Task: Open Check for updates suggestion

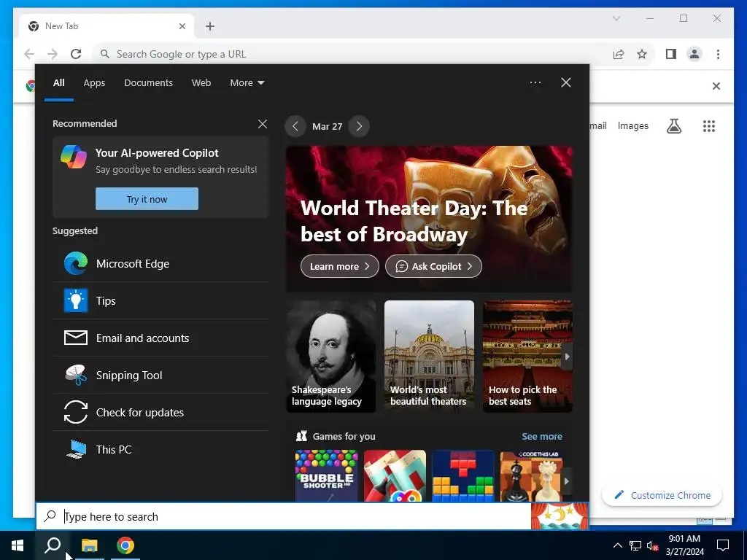Action: coord(160,412)
